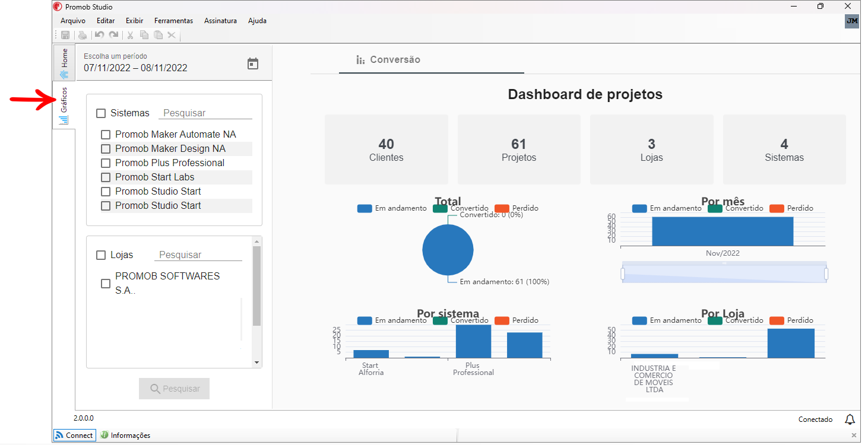Image resolution: width=868 pixels, height=445 pixels.
Task: Click the Cut scissors icon
Action: click(130, 35)
